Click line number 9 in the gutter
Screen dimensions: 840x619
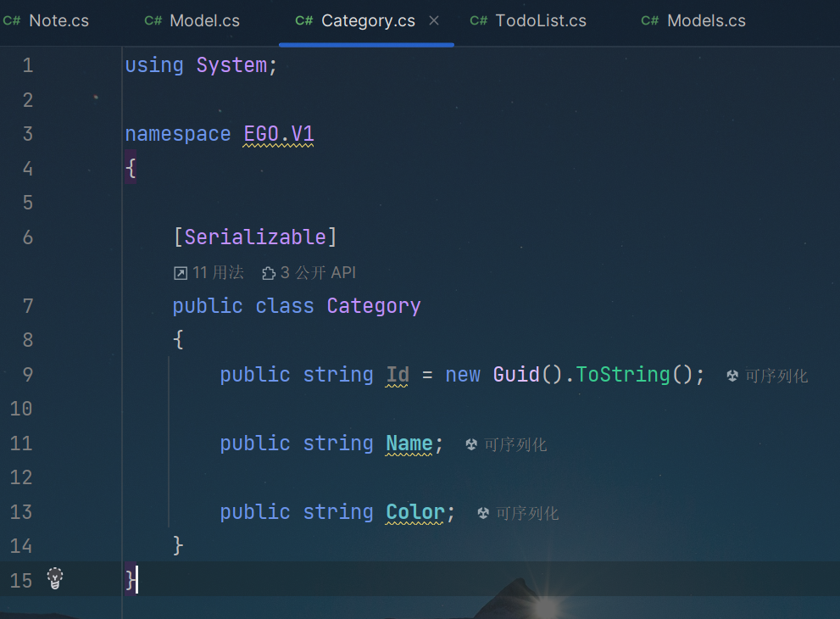(x=27, y=375)
